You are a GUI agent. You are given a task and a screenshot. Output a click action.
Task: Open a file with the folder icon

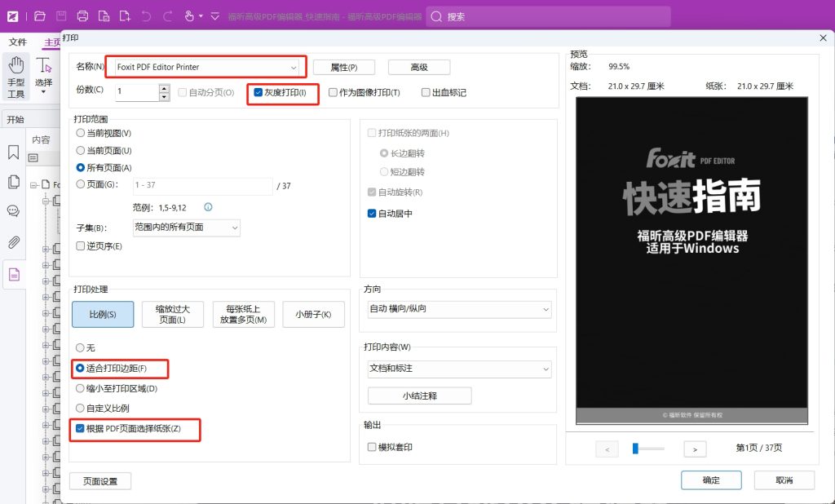pos(40,16)
